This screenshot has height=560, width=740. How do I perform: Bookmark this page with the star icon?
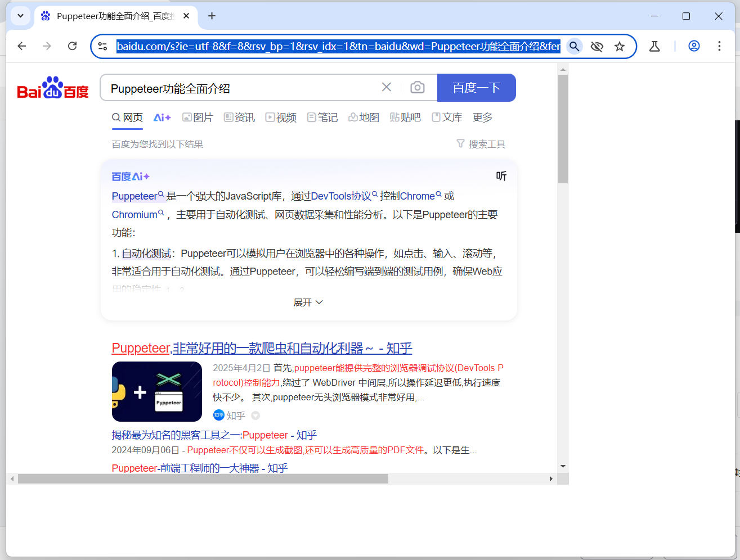click(x=620, y=46)
